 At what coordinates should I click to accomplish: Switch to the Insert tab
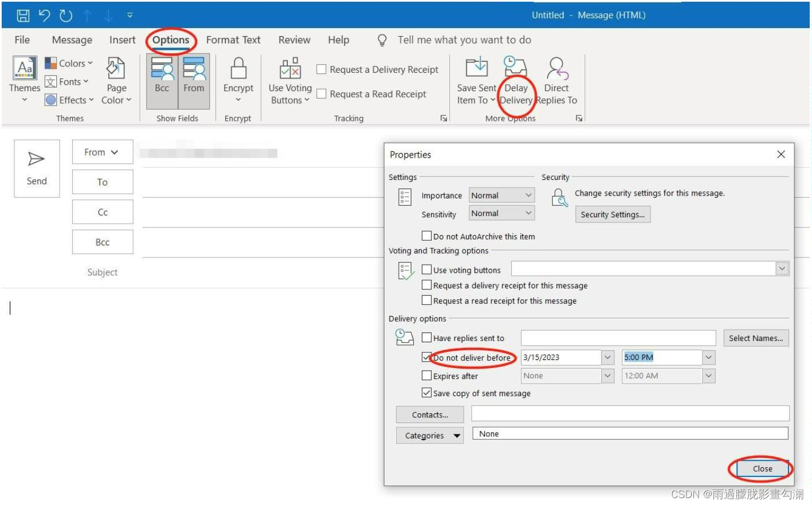click(x=123, y=40)
